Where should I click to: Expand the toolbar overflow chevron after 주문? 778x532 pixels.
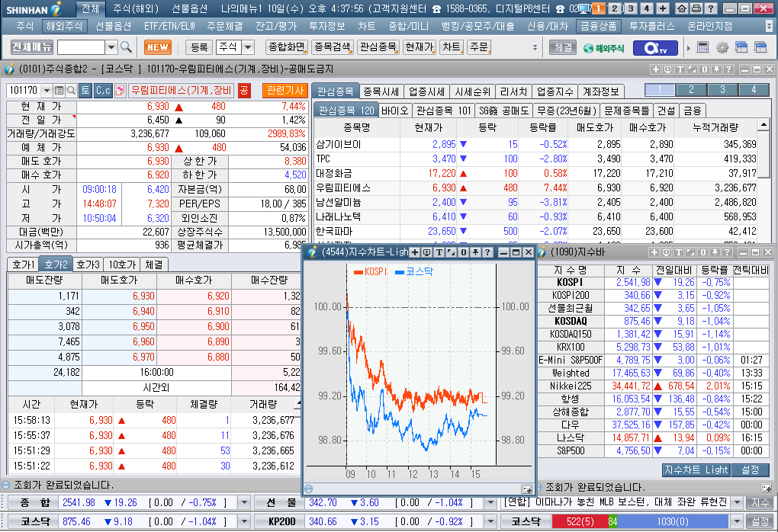click(535, 47)
